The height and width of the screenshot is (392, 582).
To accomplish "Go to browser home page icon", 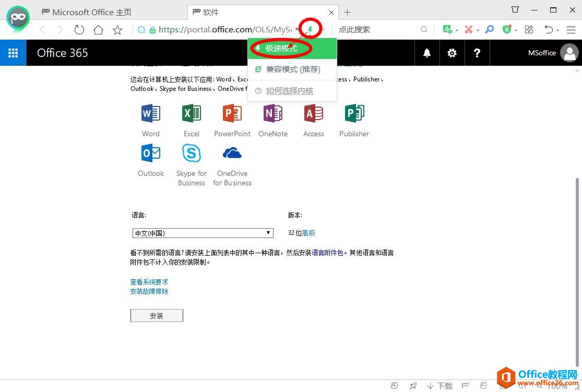I will coord(98,30).
